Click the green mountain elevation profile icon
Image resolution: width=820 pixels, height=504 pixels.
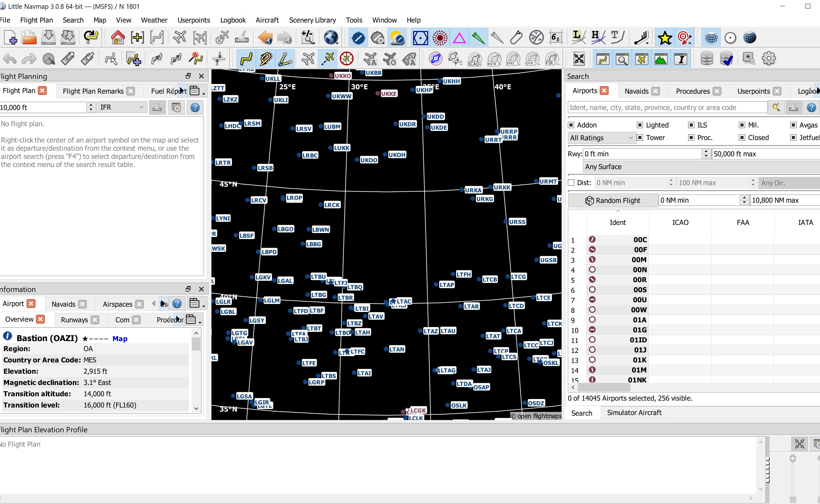[x=661, y=59]
